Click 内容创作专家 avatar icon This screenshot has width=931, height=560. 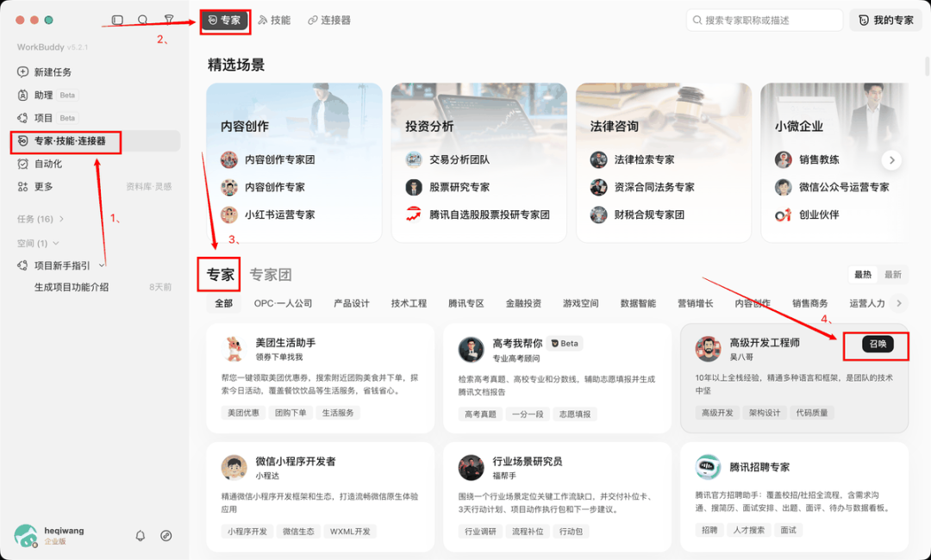click(x=229, y=187)
